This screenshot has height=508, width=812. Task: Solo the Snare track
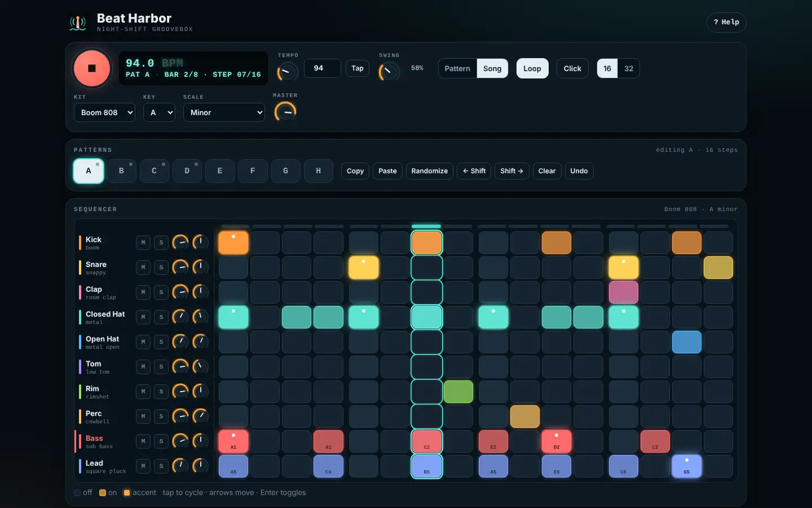pos(161,268)
